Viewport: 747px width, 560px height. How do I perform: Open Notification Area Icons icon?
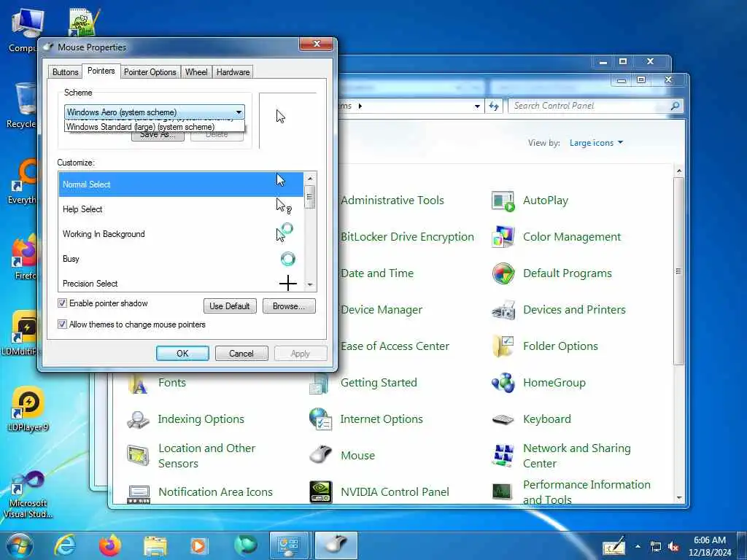click(x=138, y=493)
